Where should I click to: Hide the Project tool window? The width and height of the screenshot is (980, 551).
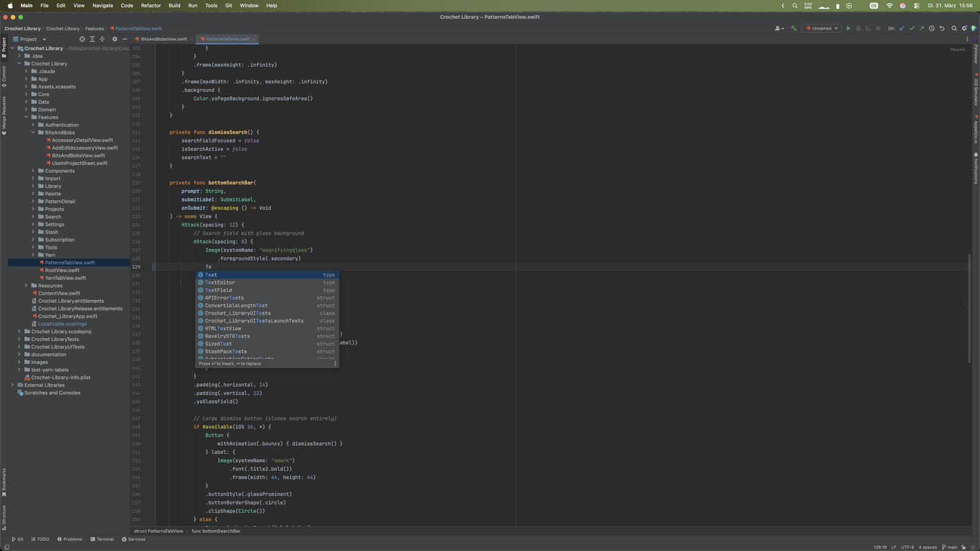(x=124, y=39)
